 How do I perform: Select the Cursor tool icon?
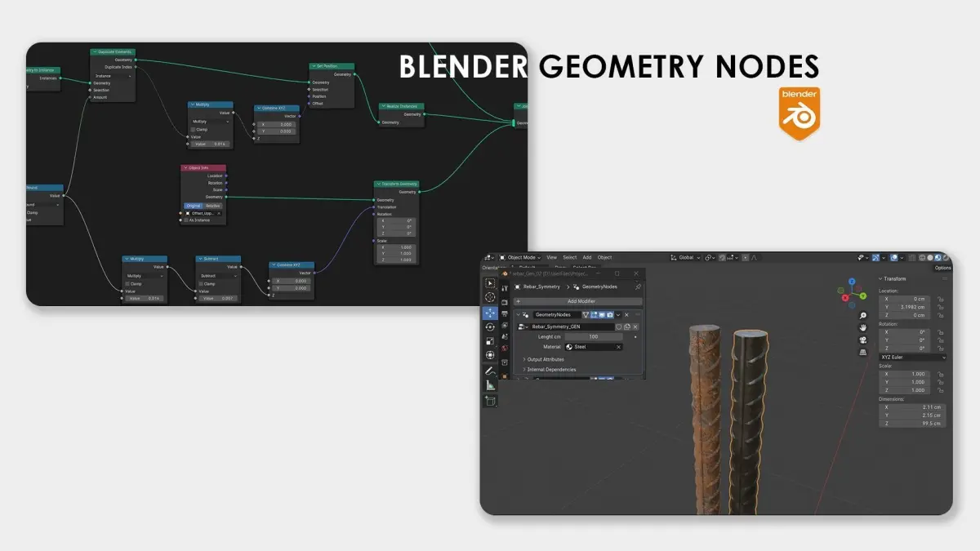click(x=490, y=297)
